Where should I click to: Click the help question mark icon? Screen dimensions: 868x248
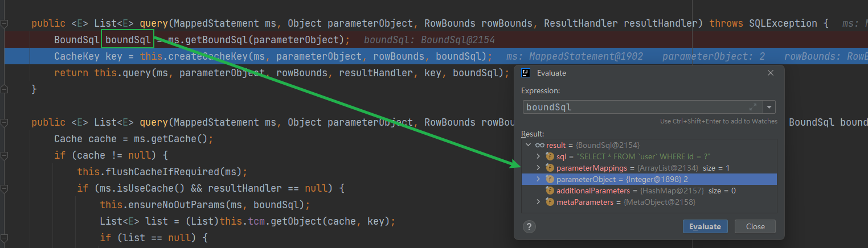(530, 226)
